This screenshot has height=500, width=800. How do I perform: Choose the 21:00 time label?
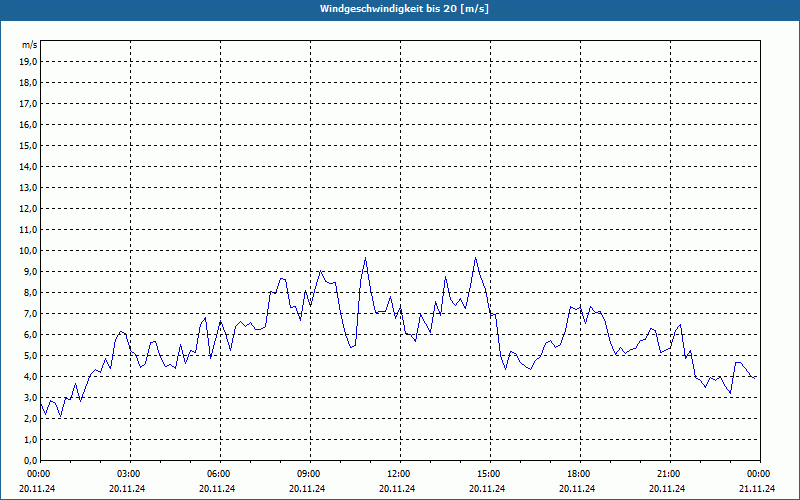tap(669, 474)
